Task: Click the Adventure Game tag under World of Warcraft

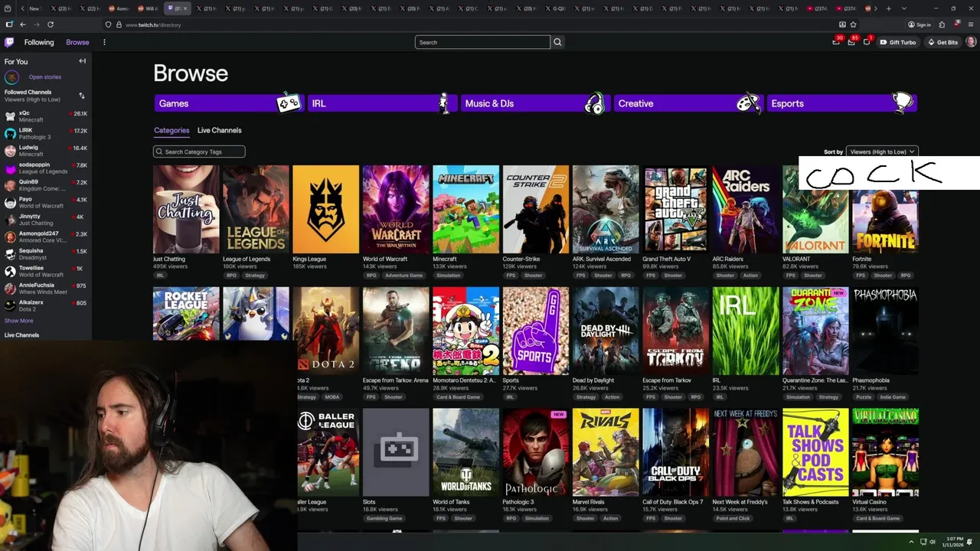Action: (x=403, y=275)
